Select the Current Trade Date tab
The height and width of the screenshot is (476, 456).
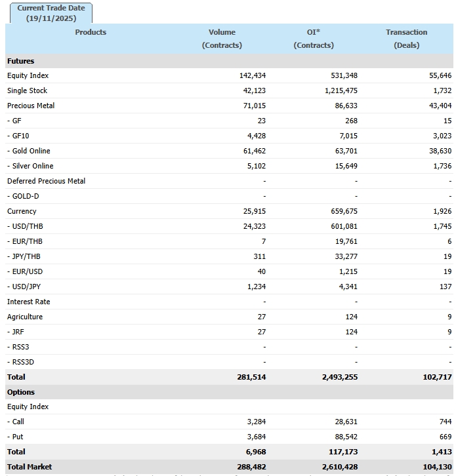pyautogui.click(x=51, y=13)
